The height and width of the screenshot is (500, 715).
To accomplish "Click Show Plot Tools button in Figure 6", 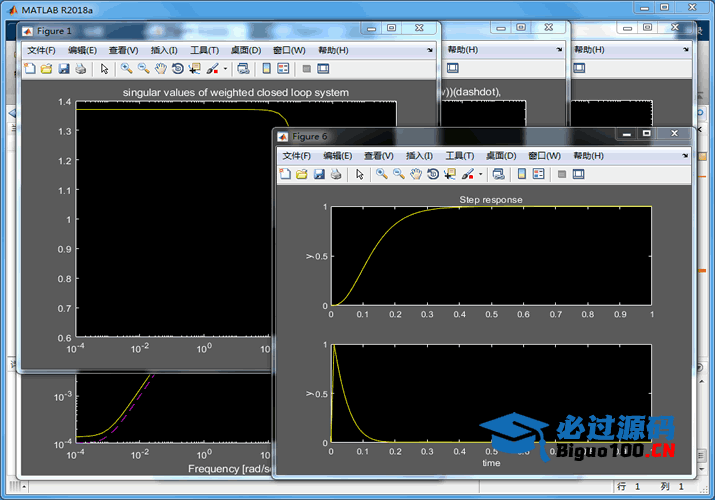I will (x=579, y=174).
